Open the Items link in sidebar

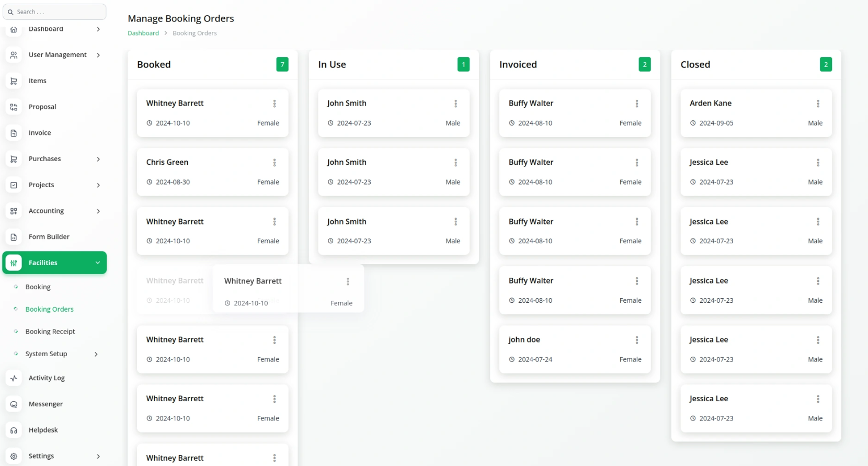(38, 81)
